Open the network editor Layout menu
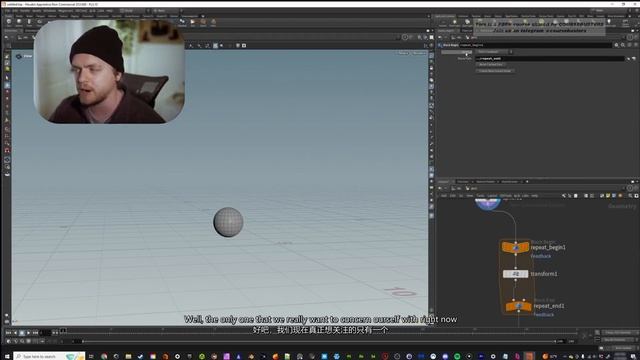The image size is (640, 360). coord(493,196)
